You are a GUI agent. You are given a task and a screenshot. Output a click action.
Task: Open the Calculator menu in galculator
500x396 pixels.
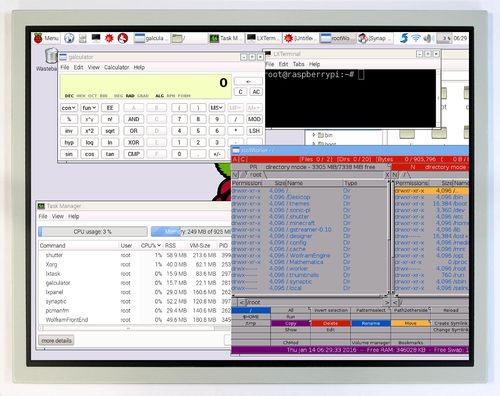click(116, 67)
